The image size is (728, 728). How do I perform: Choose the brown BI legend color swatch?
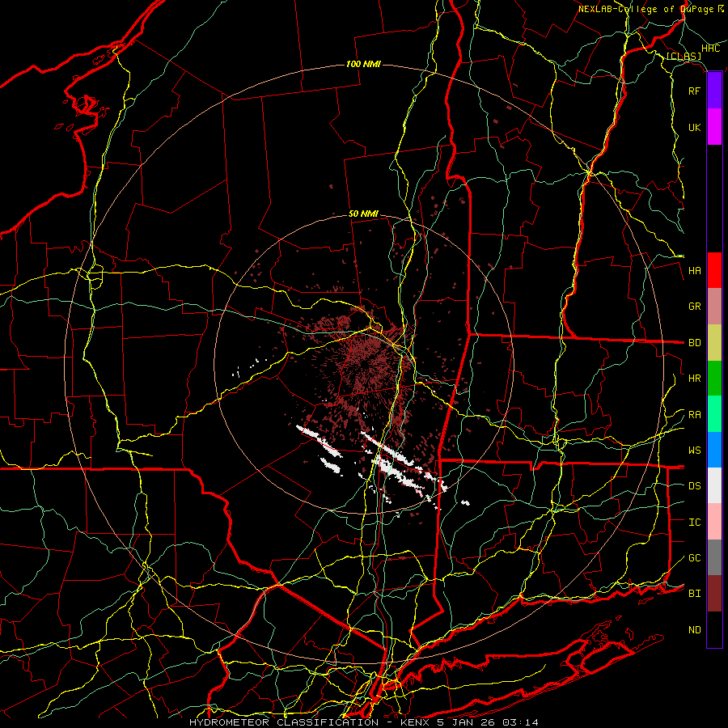[714, 594]
